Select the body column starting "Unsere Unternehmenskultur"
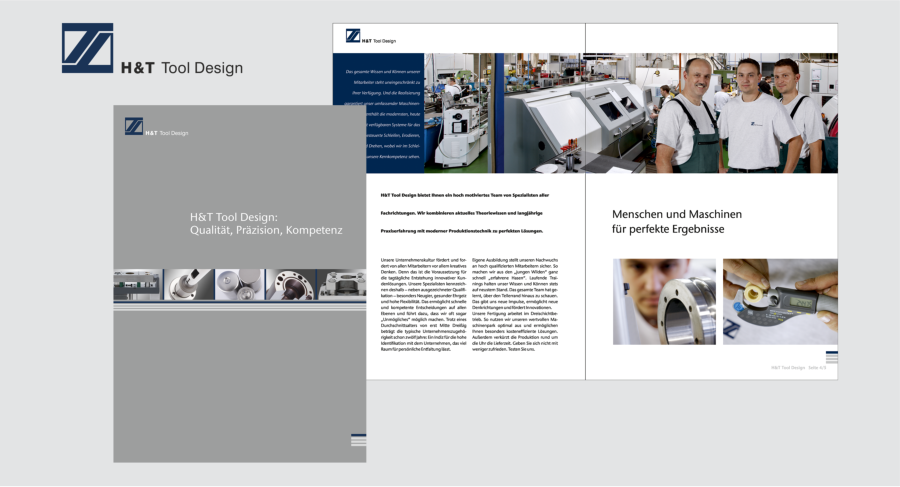The height and width of the screenshot is (487, 900). pyautogui.click(x=424, y=304)
